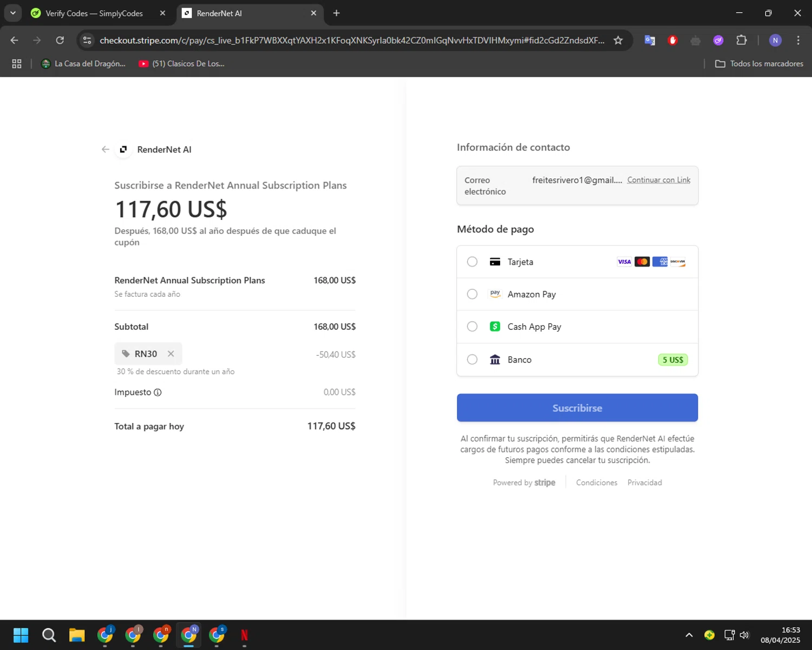Open the Extensions puzzle menu

coord(742,40)
